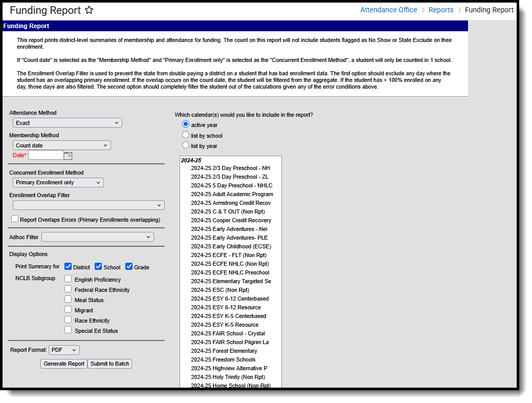The image size is (532, 403).
Task: Select calendar 2024-25 ESY 6-12 Centerbased
Action: [x=230, y=299]
